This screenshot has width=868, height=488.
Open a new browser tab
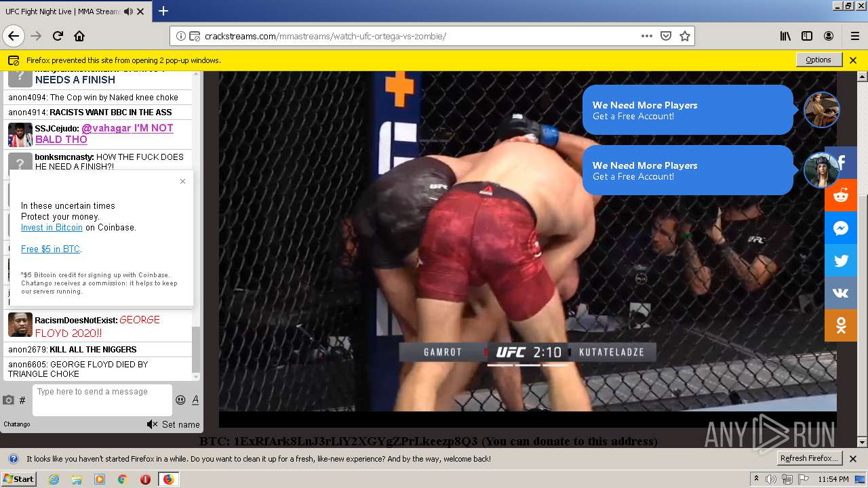coord(163,11)
